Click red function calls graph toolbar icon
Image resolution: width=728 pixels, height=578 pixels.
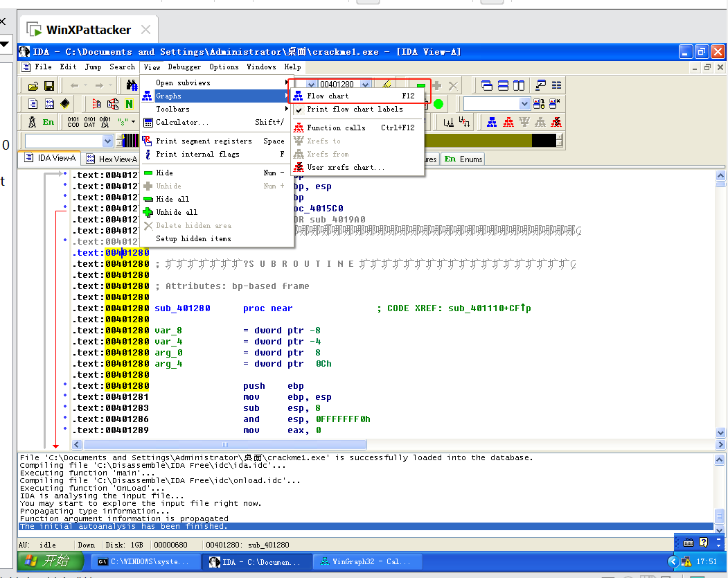click(x=508, y=122)
